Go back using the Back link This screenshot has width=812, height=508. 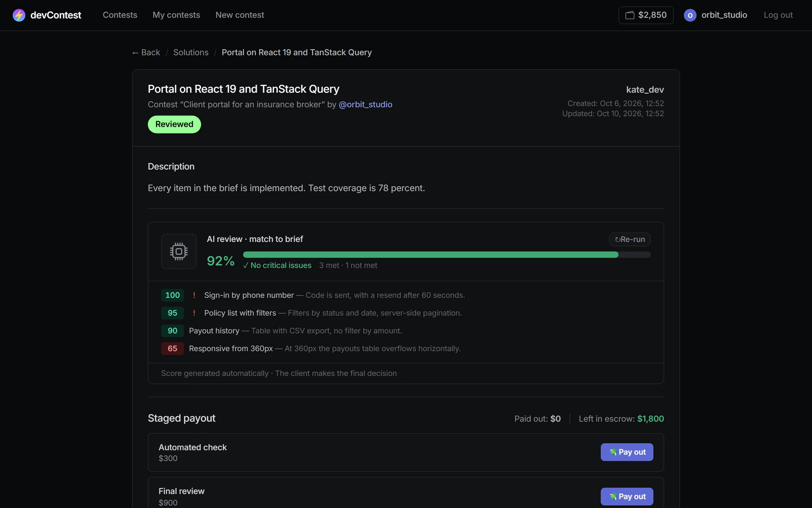click(146, 52)
